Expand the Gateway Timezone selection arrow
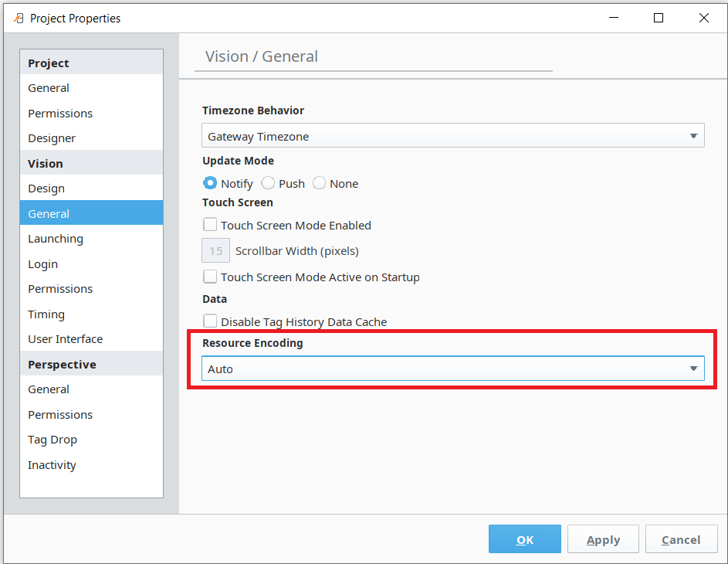The height and width of the screenshot is (564, 728). (x=693, y=134)
